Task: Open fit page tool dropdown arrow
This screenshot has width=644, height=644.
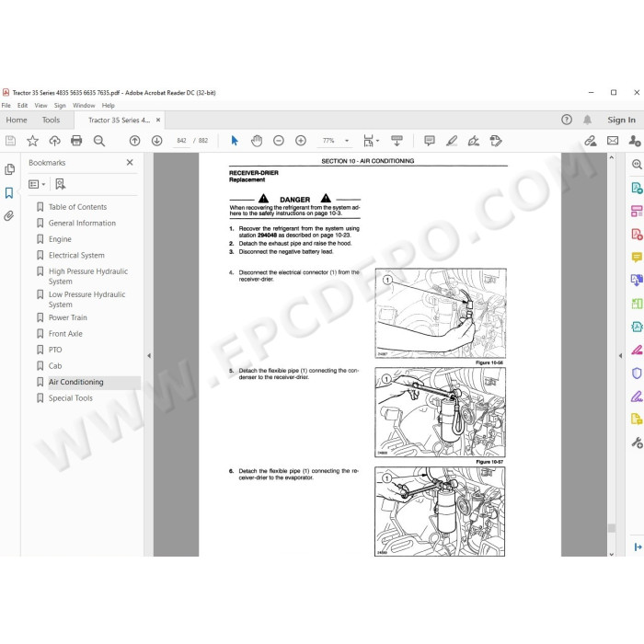Action: (377, 141)
